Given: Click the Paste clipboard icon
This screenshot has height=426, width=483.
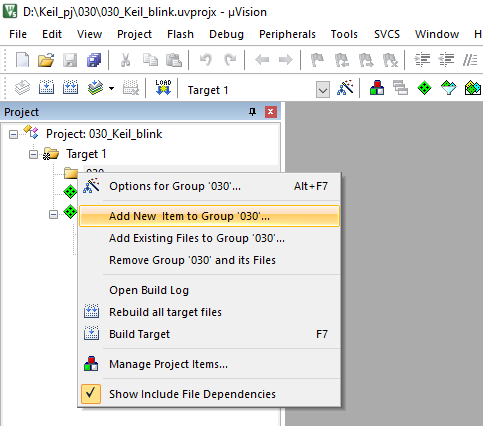Looking at the screenshot, I should pyautogui.click(x=174, y=60).
